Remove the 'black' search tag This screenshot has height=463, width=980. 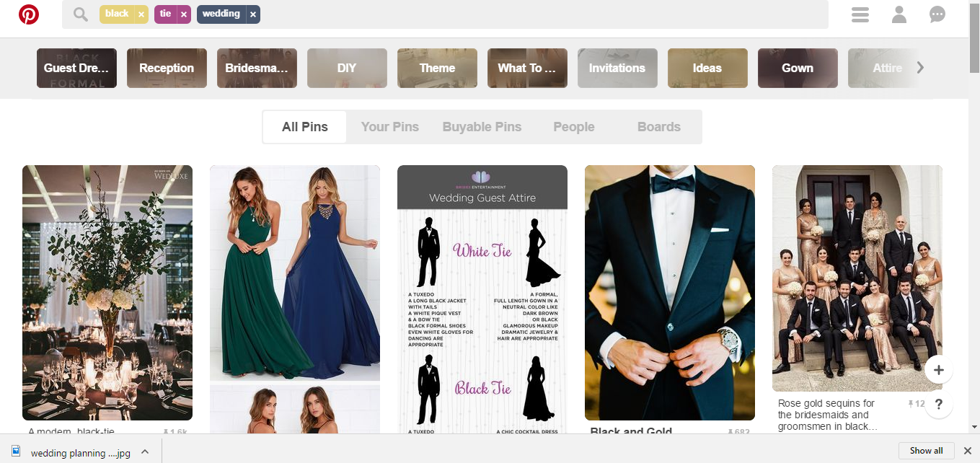(141, 14)
